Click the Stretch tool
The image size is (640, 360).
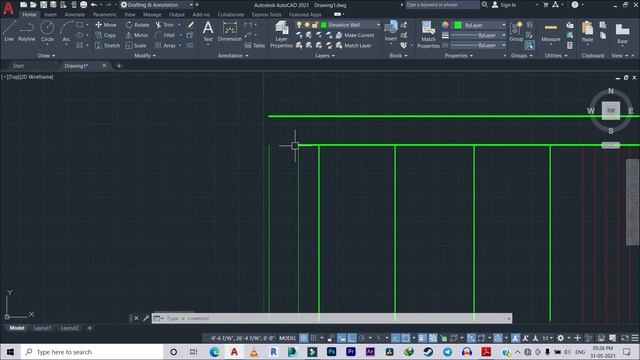(x=107, y=45)
